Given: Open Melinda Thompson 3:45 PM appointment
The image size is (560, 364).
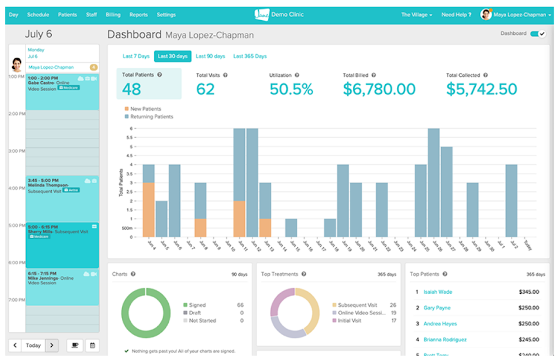Looking at the screenshot, I should point(62,199).
